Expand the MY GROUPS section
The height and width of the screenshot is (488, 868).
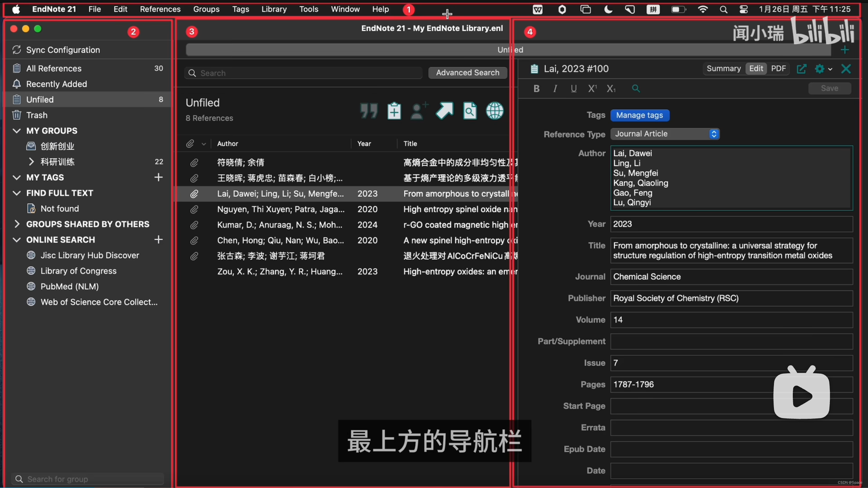click(15, 131)
